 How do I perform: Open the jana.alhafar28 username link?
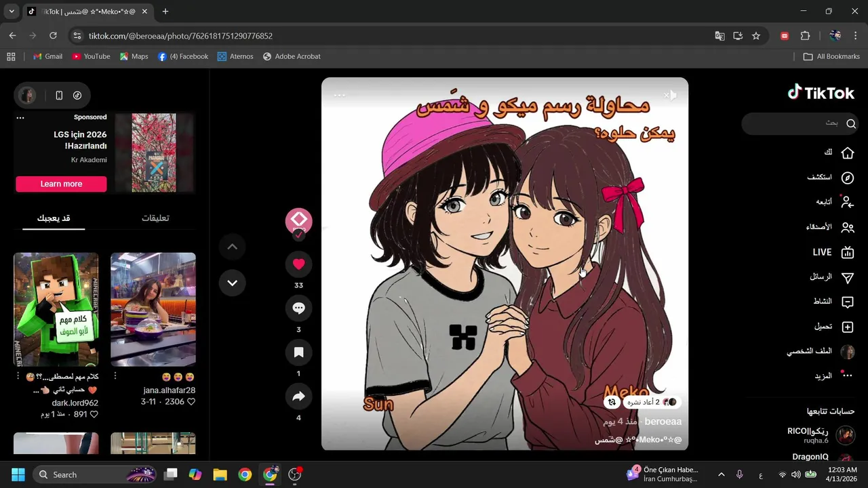click(170, 390)
